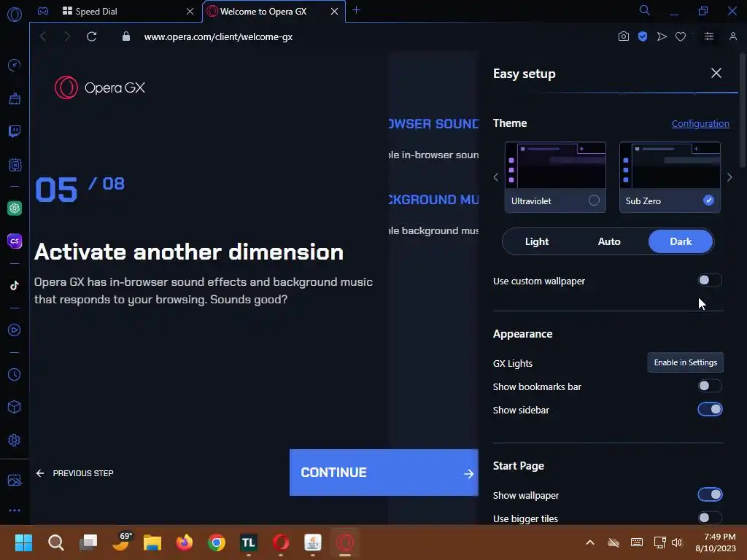Open ChatGPT in sidebar
This screenshot has width=747, height=560.
[15, 208]
